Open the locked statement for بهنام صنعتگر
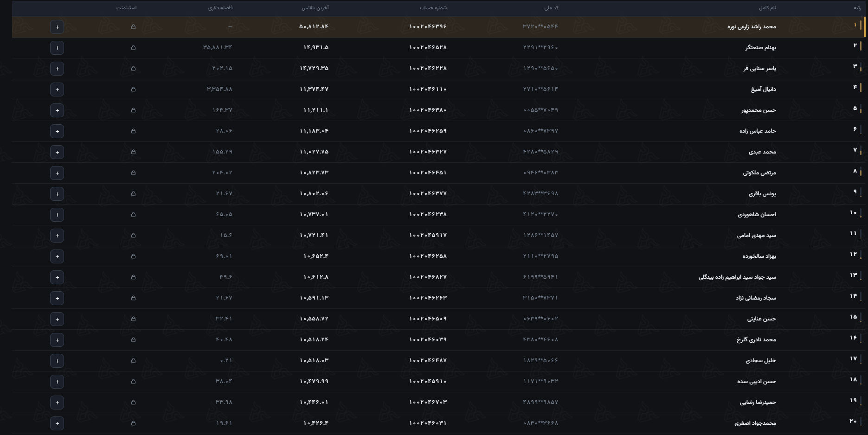Image resolution: width=868 pixels, height=435 pixels. (133, 48)
